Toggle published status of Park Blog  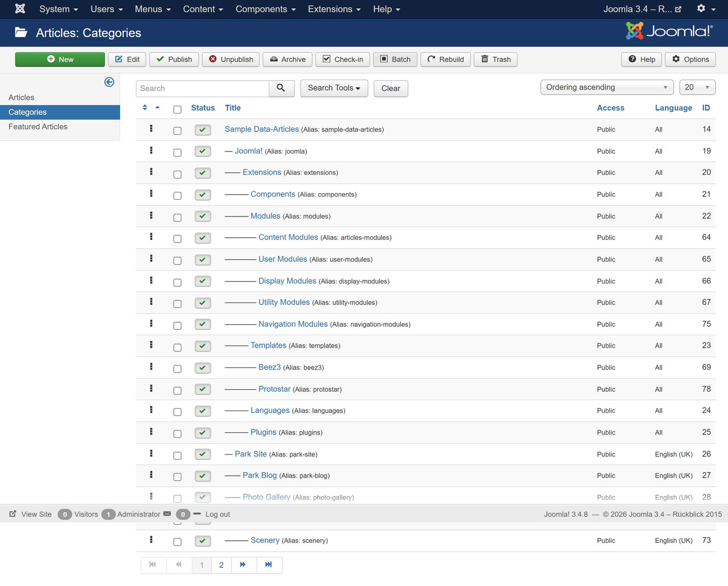(202, 476)
